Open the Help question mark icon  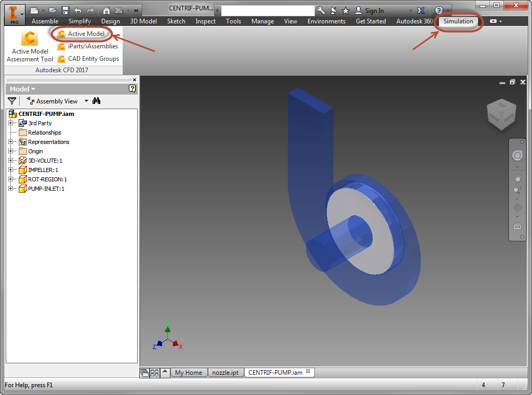[x=438, y=10]
